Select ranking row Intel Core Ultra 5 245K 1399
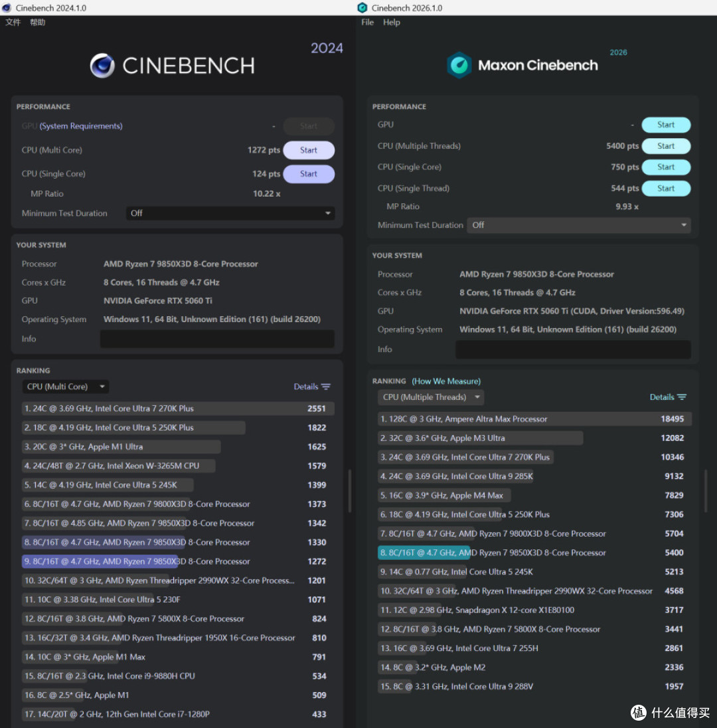Viewport: 717px width, 728px height. pos(178,485)
